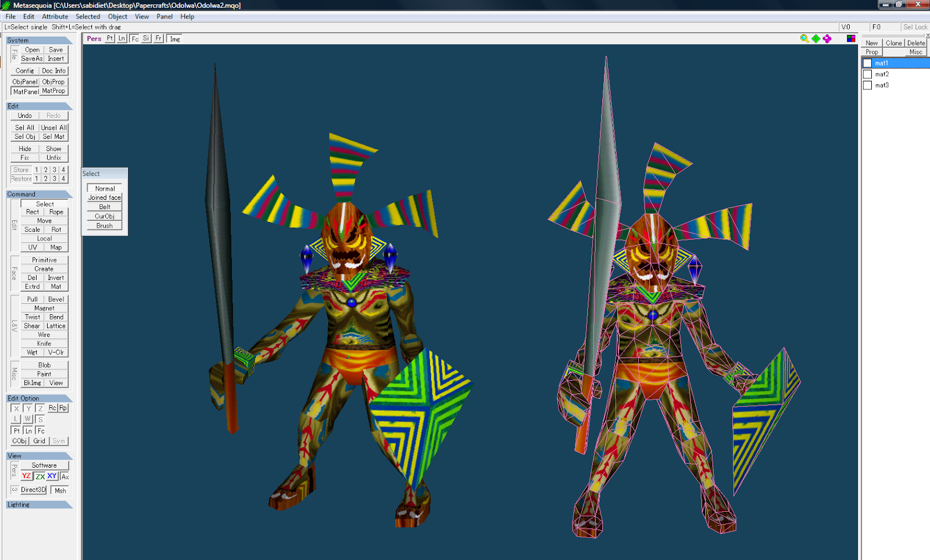Image resolution: width=930 pixels, height=560 pixels.
Task: Toggle the X axis lock in Edit Option
Action: pyautogui.click(x=16, y=408)
